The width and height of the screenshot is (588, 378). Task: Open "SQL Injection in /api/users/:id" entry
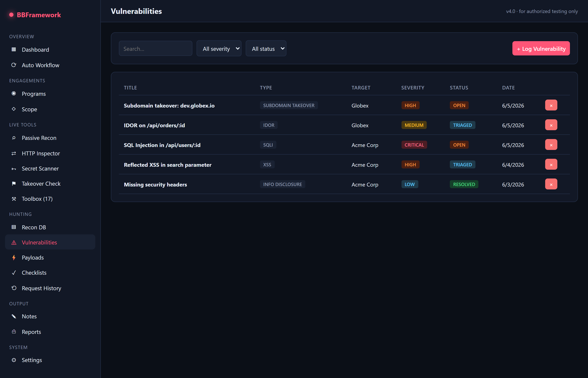point(162,145)
